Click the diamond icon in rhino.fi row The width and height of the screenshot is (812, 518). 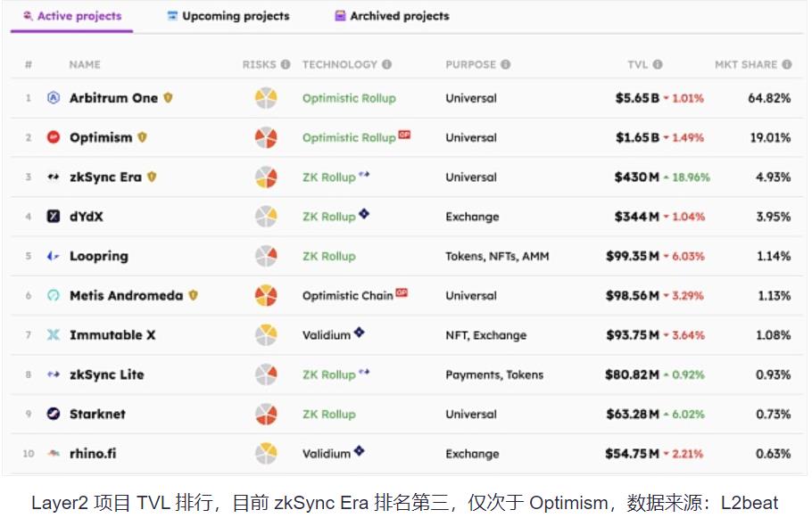click(x=360, y=450)
